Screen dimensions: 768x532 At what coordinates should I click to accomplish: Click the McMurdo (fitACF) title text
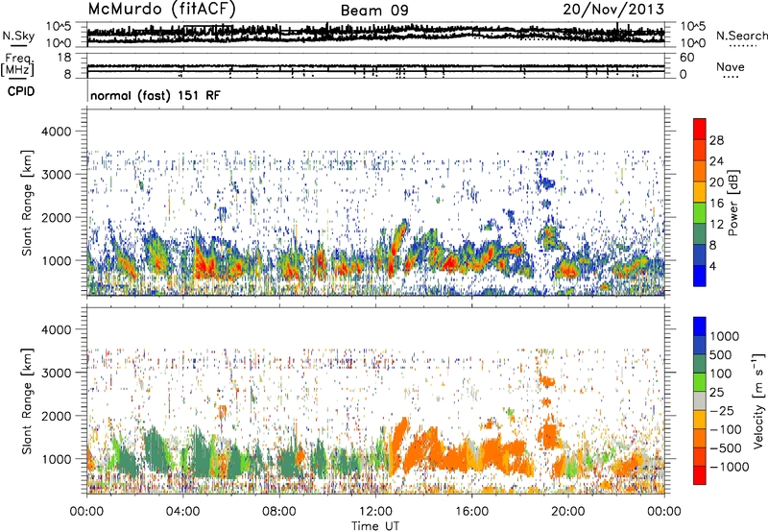point(162,10)
